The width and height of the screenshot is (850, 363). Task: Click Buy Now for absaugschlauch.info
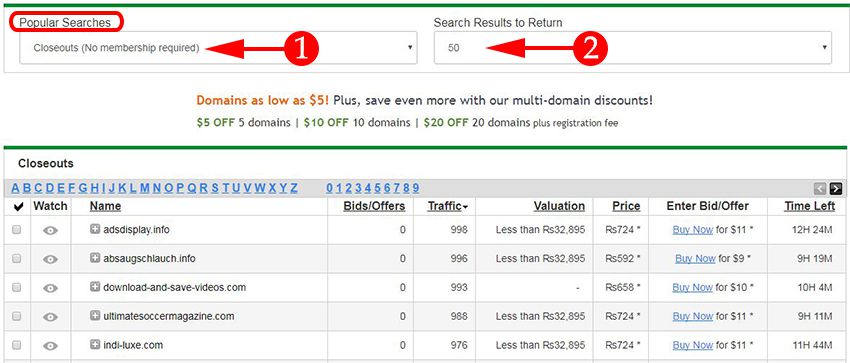click(695, 258)
